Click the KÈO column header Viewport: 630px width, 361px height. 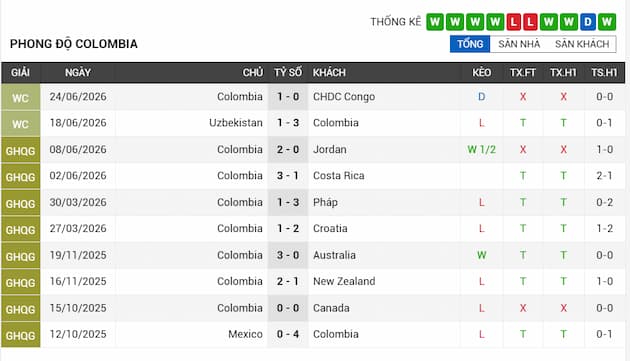pyautogui.click(x=481, y=72)
